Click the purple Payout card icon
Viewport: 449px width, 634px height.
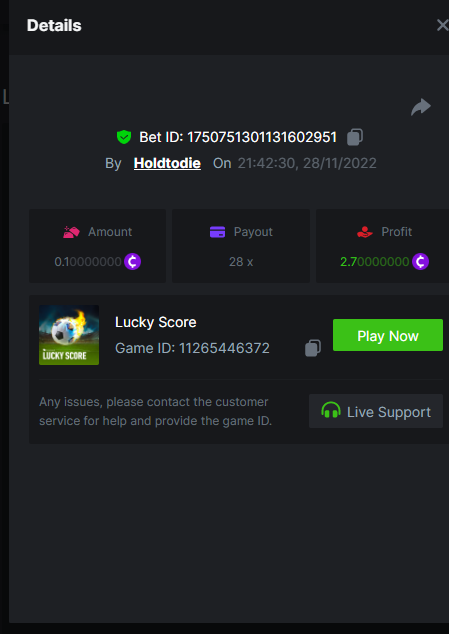point(217,232)
